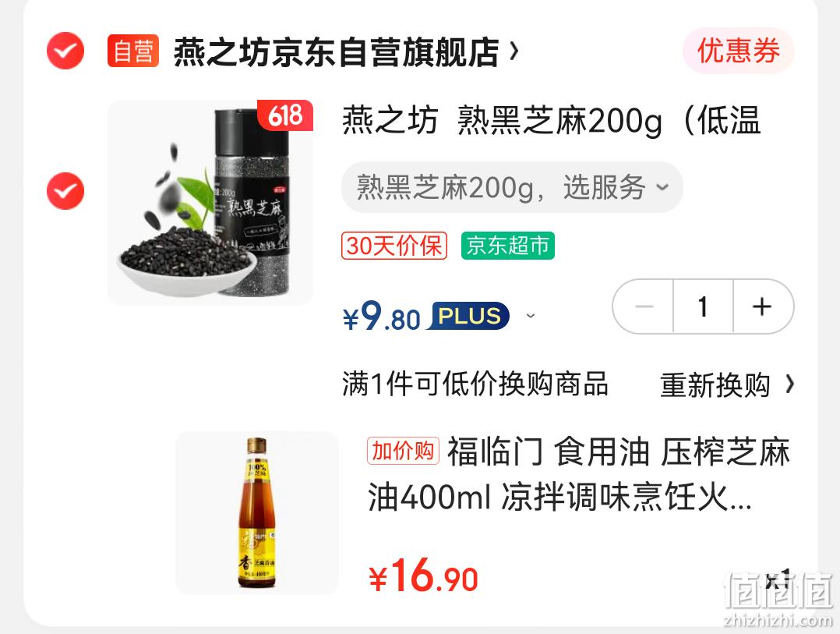
Task: Open black sesame product thumbnail
Action: (210, 203)
